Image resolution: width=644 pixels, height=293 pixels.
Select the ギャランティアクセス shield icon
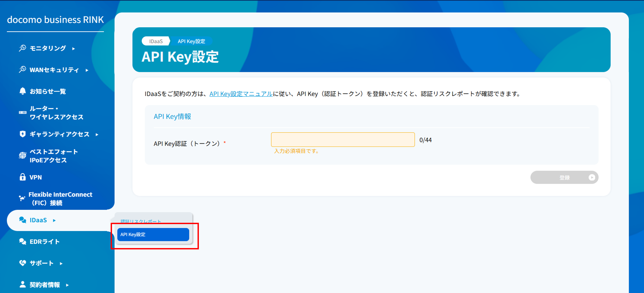[x=23, y=134]
